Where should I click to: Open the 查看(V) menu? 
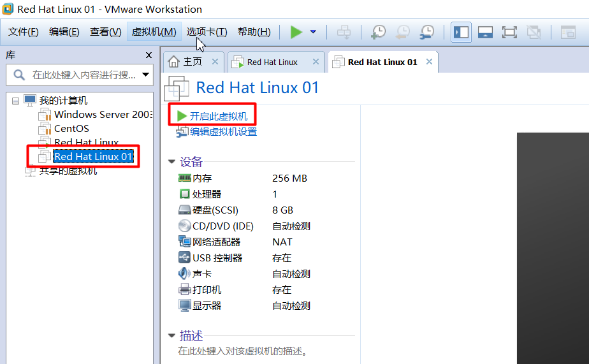(106, 32)
